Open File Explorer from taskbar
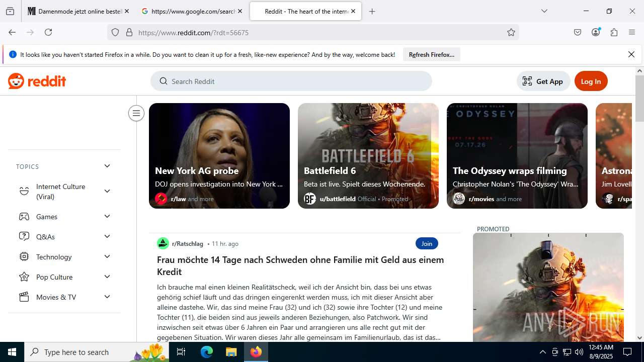The image size is (644, 362). click(231, 352)
